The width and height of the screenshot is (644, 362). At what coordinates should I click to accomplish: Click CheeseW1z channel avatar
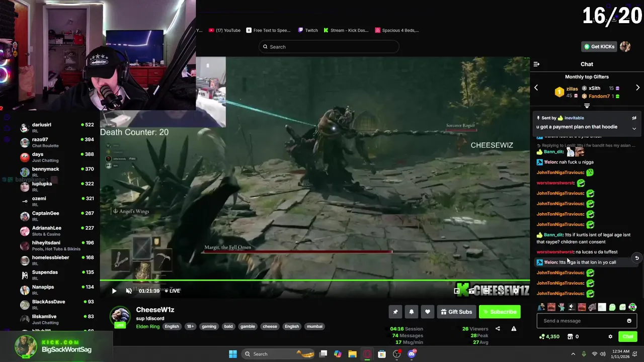click(120, 317)
